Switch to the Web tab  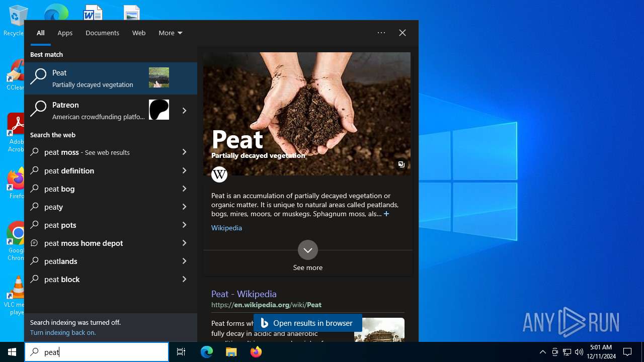[x=139, y=33]
